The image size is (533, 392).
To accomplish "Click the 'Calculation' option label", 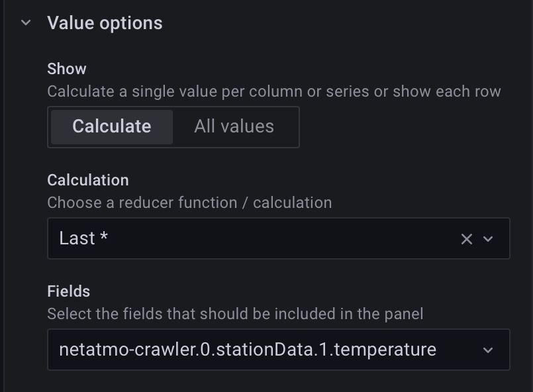I will [88, 180].
